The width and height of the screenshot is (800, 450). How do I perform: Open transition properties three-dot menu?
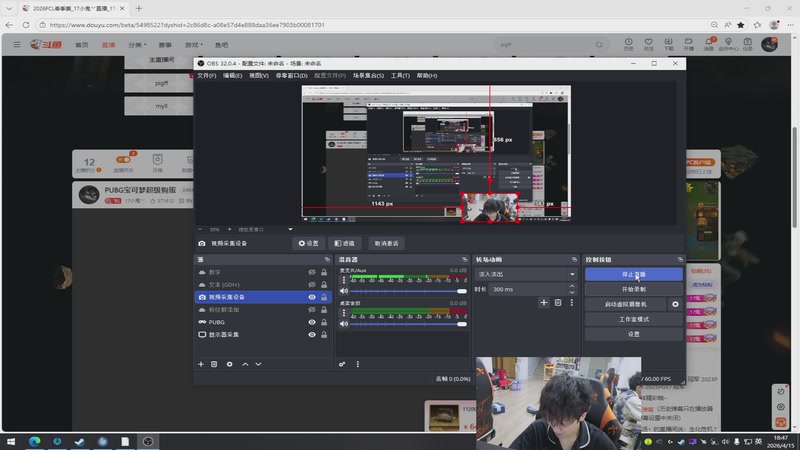click(572, 303)
